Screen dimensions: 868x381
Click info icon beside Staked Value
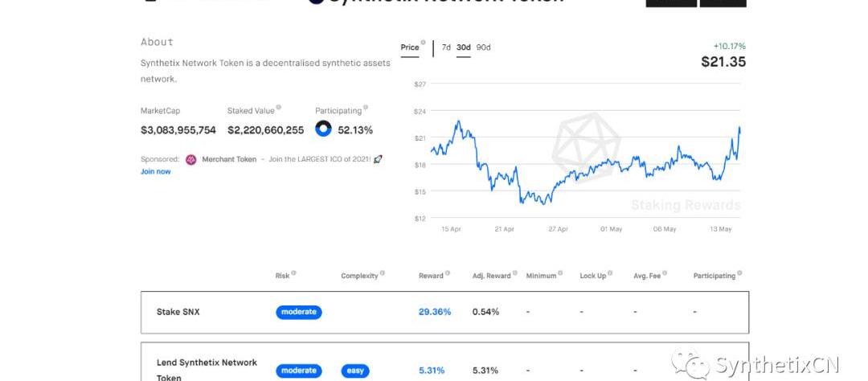click(x=278, y=108)
